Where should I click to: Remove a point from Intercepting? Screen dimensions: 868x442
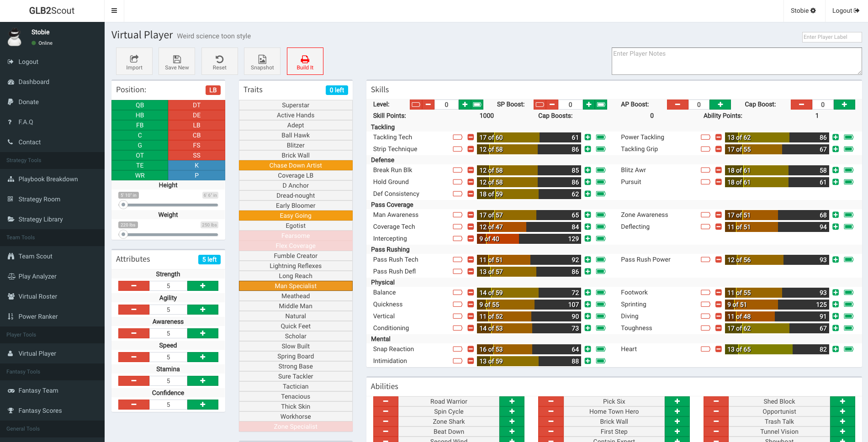(471, 239)
